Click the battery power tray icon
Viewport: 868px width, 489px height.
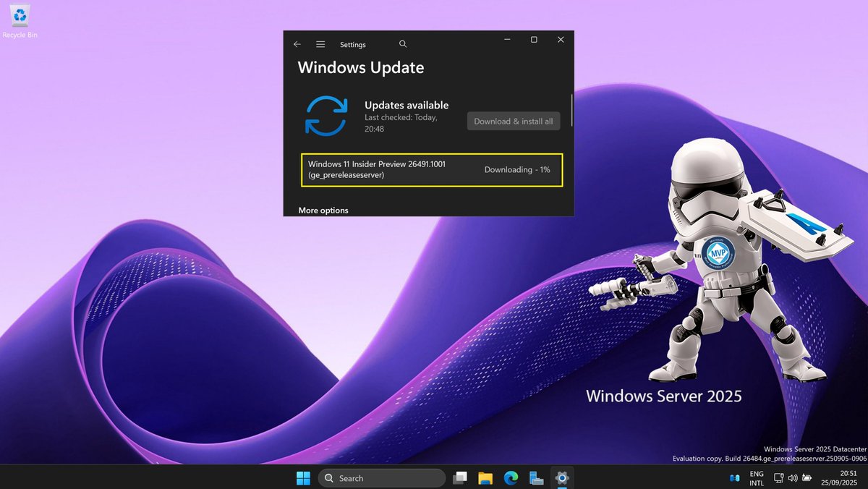(806, 478)
